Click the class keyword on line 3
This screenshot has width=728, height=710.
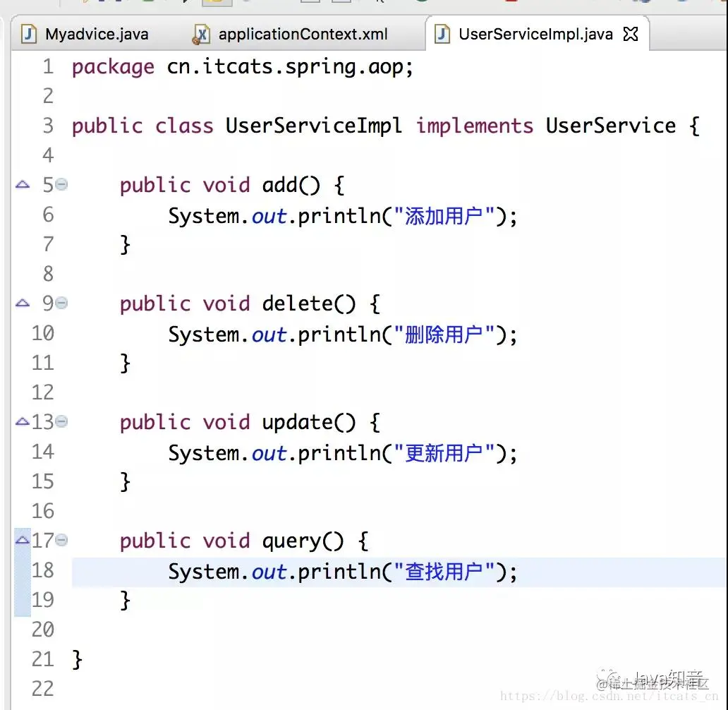(x=184, y=126)
